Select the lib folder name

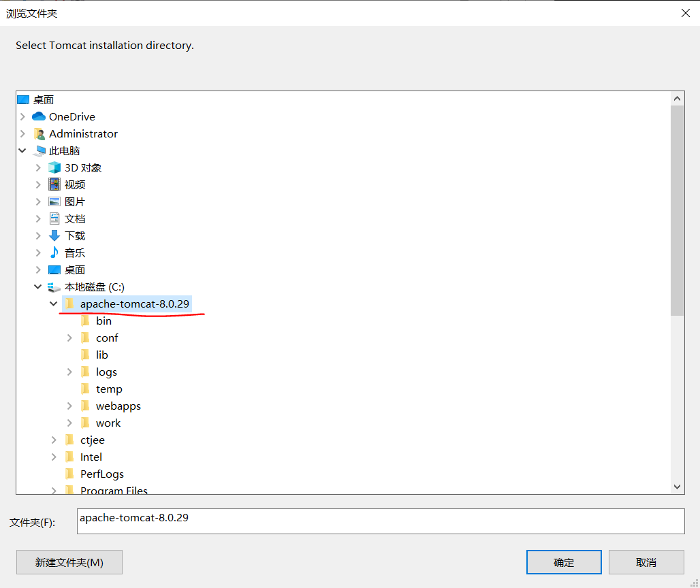[x=101, y=355]
